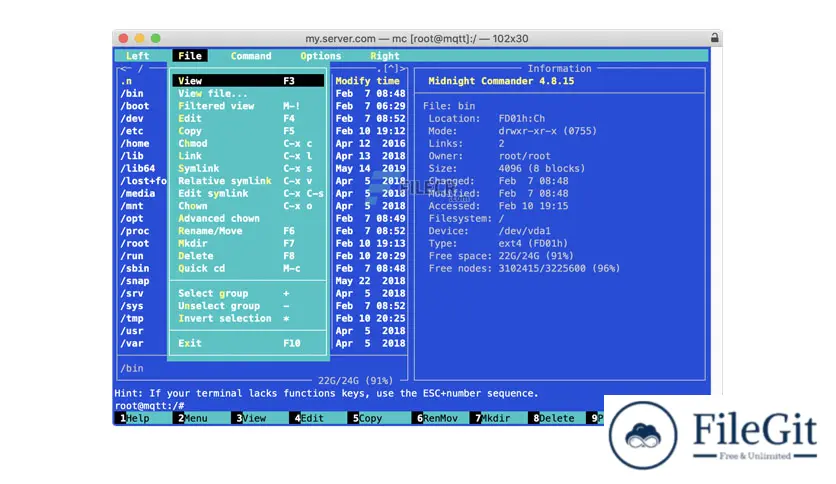
Task: Select Invert selection entry
Action: 248,319
